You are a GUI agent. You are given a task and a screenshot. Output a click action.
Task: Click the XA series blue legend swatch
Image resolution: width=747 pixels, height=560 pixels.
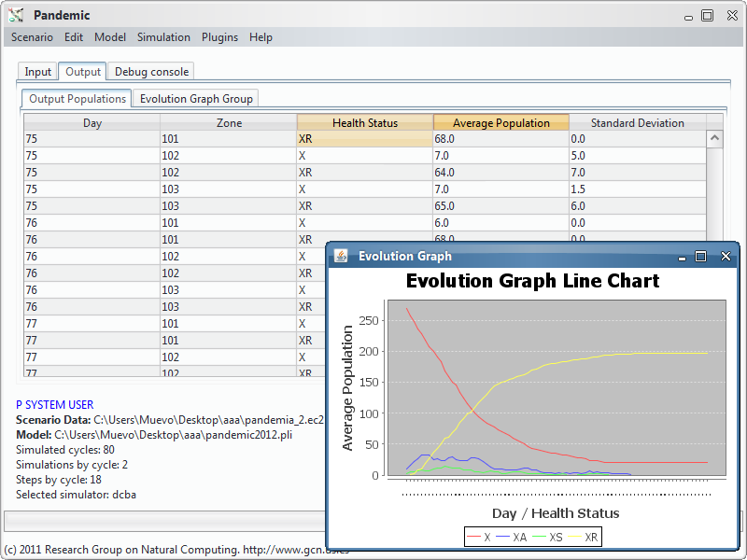point(503,538)
